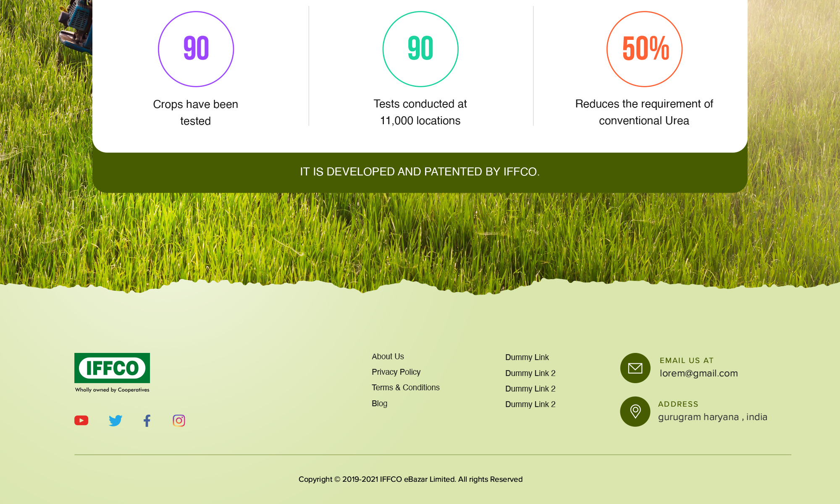Open the Instagram icon link
Image resolution: width=840 pixels, height=504 pixels.
(179, 420)
